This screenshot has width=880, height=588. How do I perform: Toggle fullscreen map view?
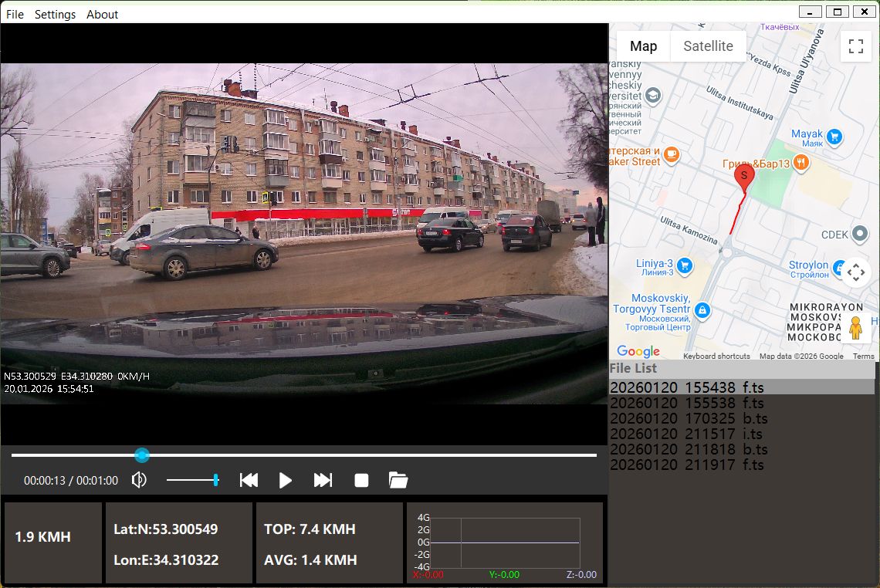(x=856, y=46)
